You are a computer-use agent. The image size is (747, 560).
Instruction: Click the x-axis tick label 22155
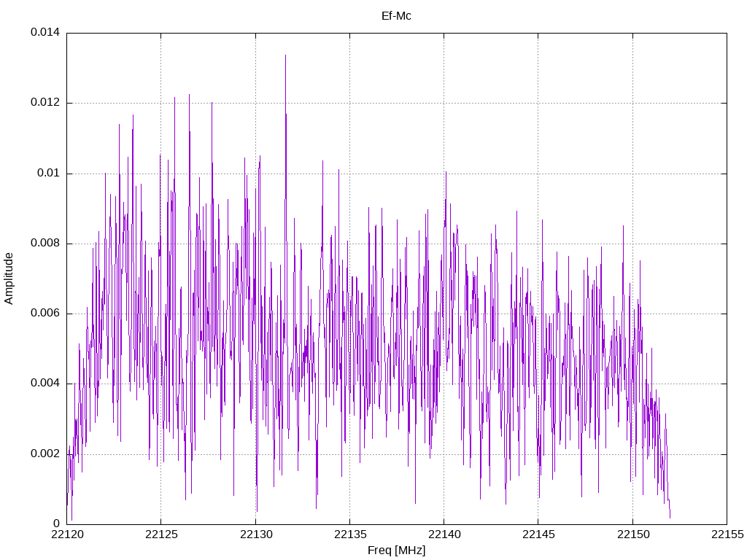[x=727, y=534]
